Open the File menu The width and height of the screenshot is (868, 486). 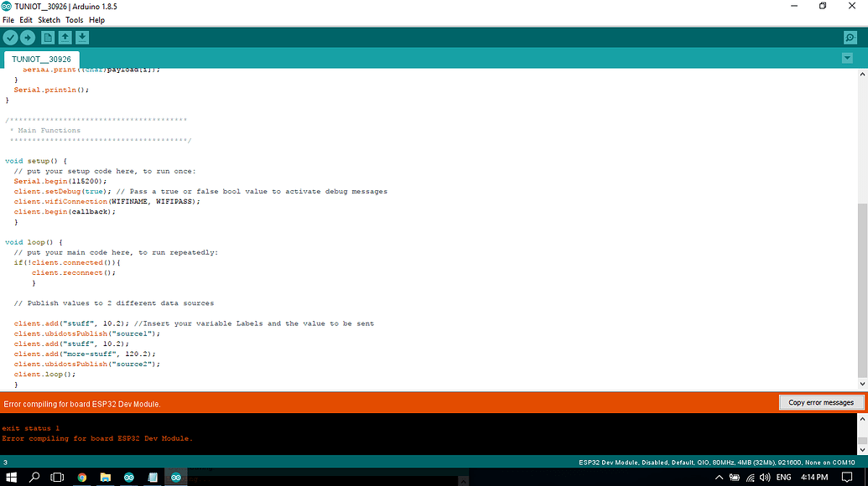point(8,20)
